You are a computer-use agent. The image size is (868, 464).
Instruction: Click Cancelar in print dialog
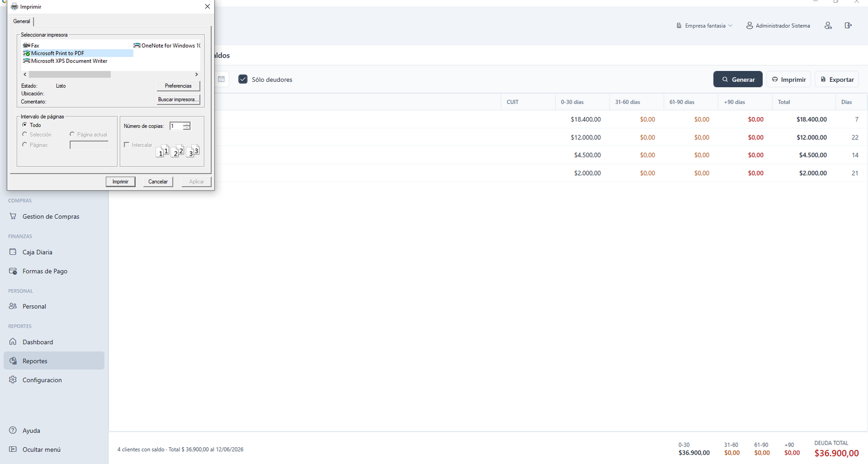pyautogui.click(x=158, y=182)
